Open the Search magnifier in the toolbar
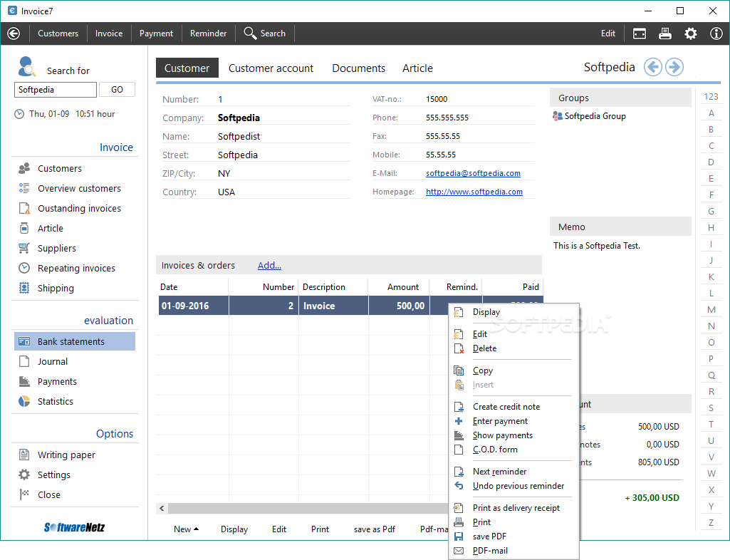Viewport: 730px width, 560px height. click(250, 33)
